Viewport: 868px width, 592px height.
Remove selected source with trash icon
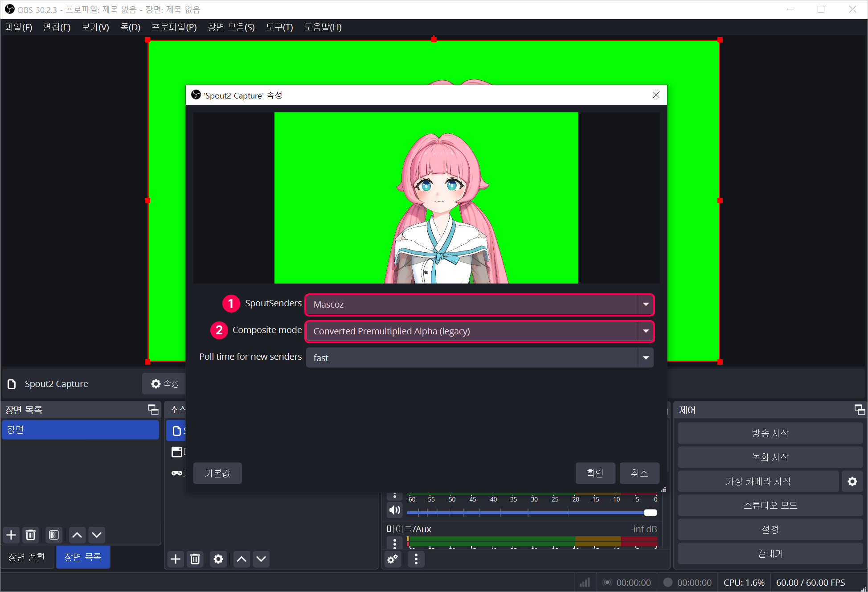tap(195, 559)
